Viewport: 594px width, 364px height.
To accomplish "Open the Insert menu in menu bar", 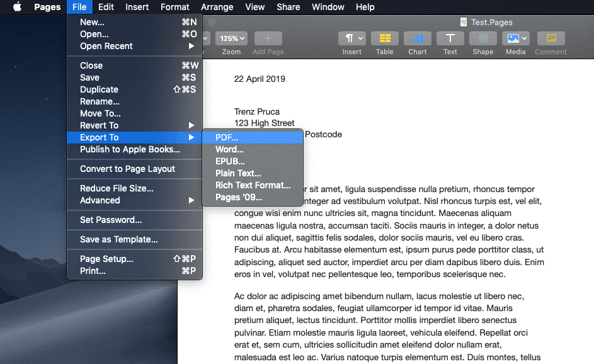I will pyautogui.click(x=137, y=7).
